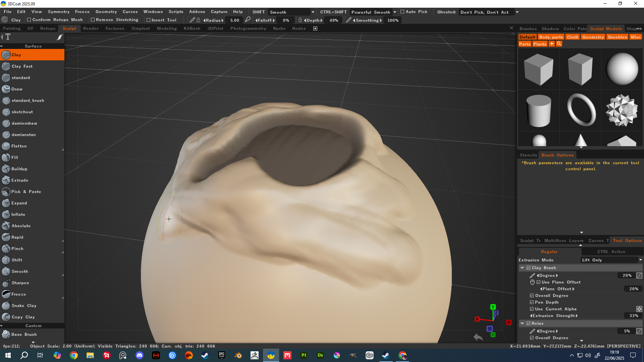Pick the Flatten brush
The height and width of the screenshot is (362, 644).
tap(19, 146)
